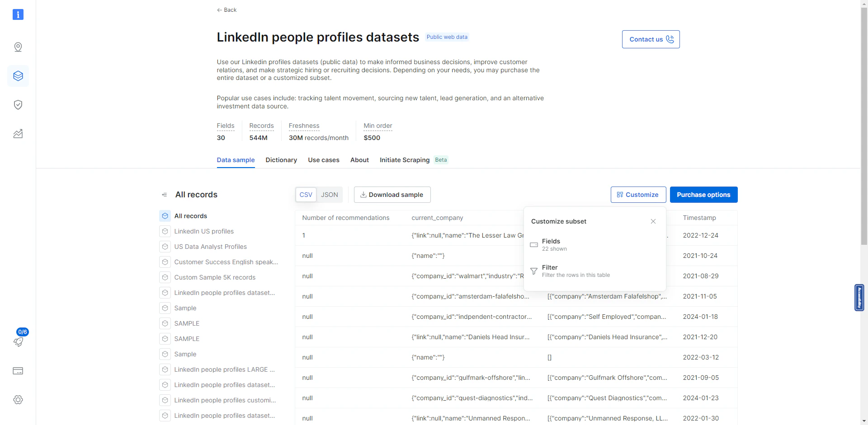Click icon beside LinkedIn people profiles customi...

tap(165, 400)
